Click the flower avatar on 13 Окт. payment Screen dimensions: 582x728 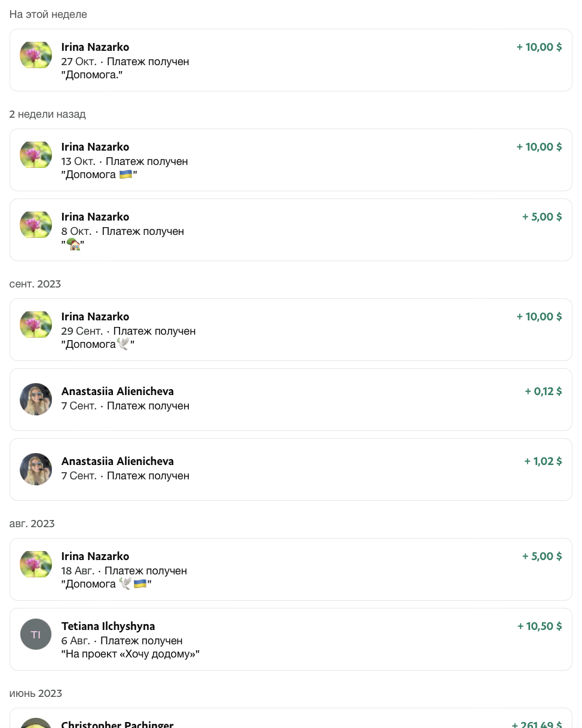(36, 155)
